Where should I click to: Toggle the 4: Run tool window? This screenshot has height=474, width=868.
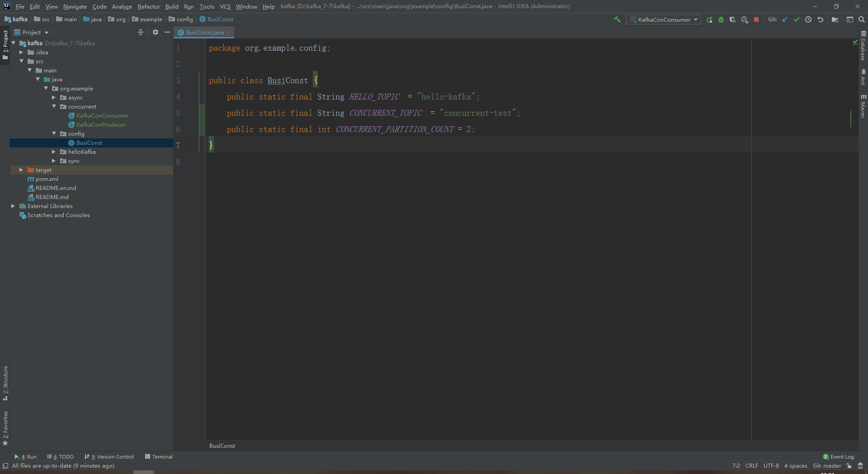[x=26, y=457]
